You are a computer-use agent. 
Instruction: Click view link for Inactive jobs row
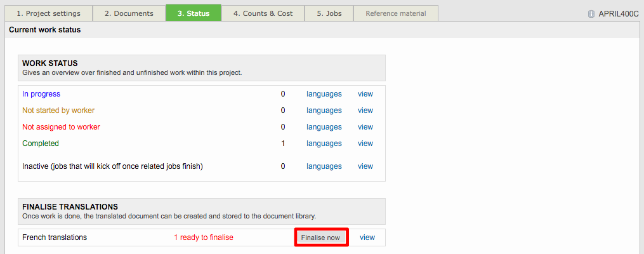pos(365,166)
